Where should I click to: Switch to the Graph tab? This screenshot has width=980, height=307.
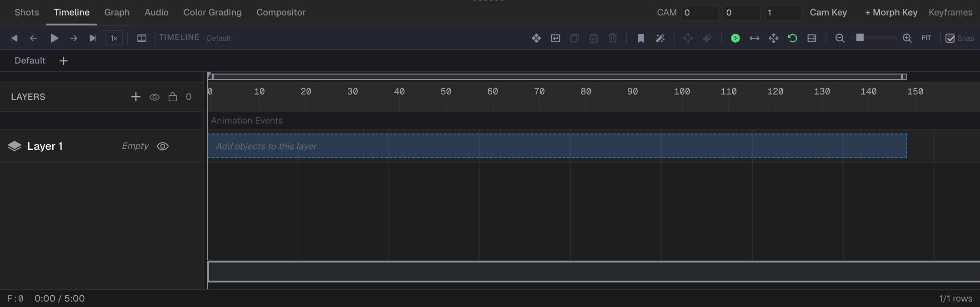117,12
